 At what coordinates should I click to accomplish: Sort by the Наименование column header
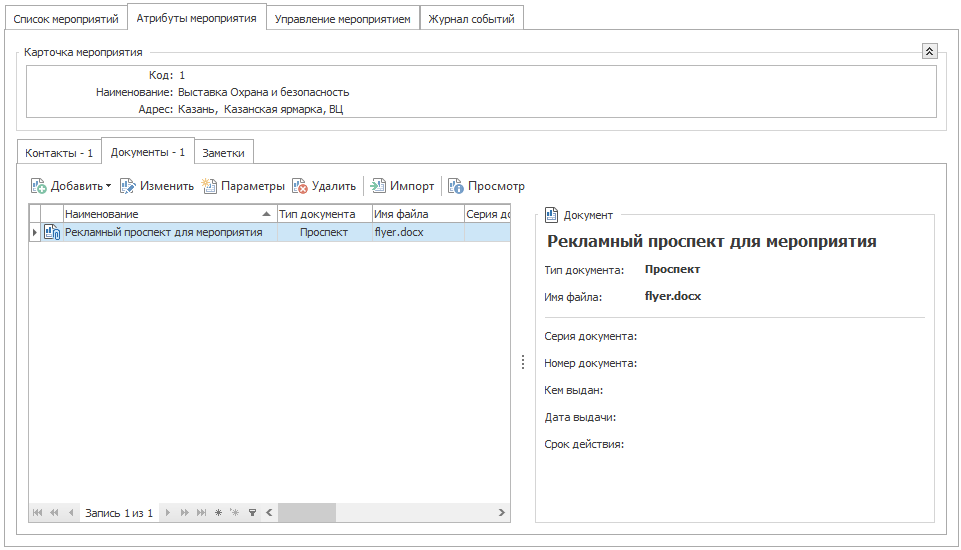click(x=170, y=214)
